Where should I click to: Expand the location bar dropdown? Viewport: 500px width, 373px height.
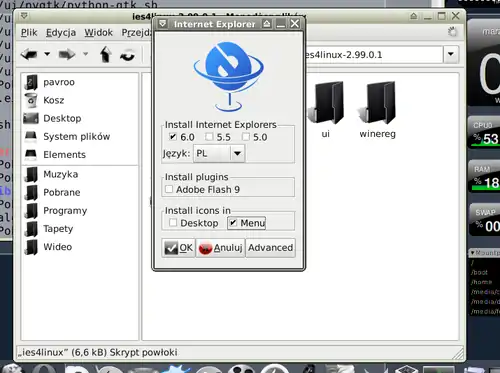[451, 54]
